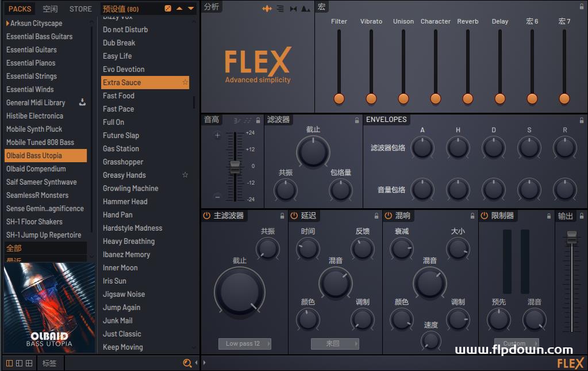The height and width of the screenshot is (371, 588).
Task: Select the waveform analysis view icon
Action: tap(267, 9)
